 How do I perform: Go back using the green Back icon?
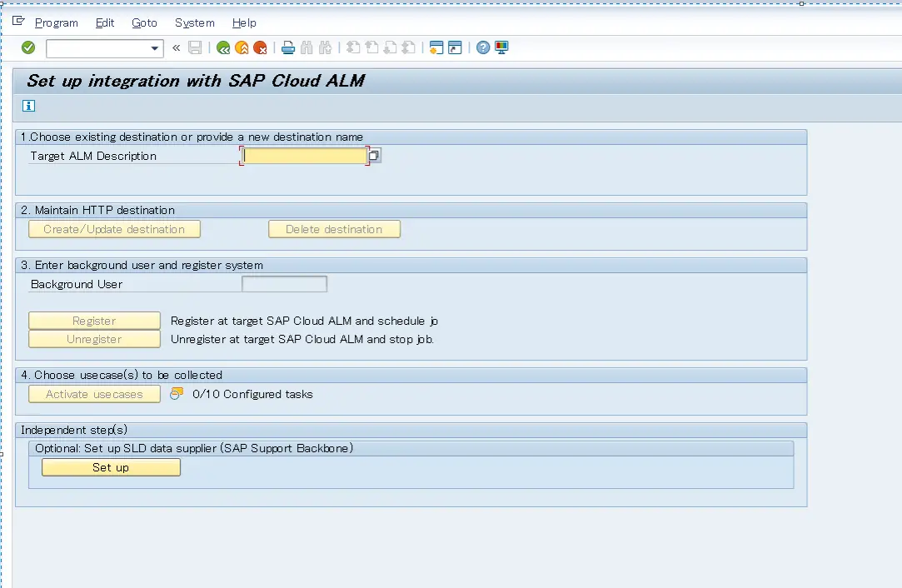pyautogui.click(x=223, y=47)
